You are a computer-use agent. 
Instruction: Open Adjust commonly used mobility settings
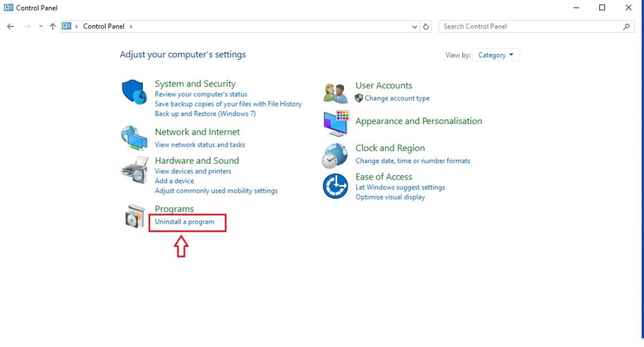pos(216,191)
